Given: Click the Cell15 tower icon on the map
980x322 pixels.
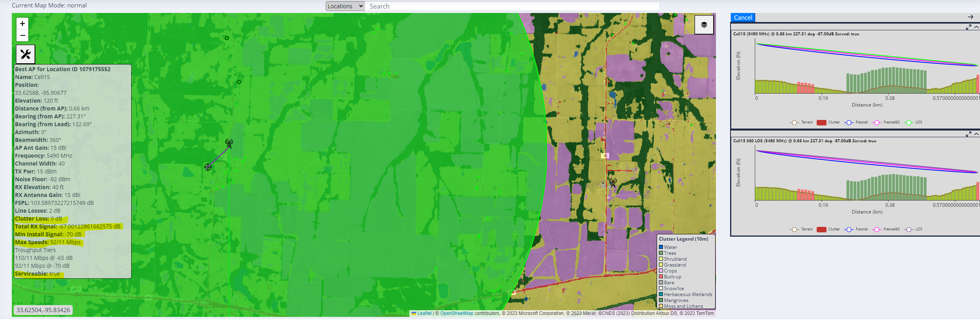Looking at the screenshot, I should point(229,144).
